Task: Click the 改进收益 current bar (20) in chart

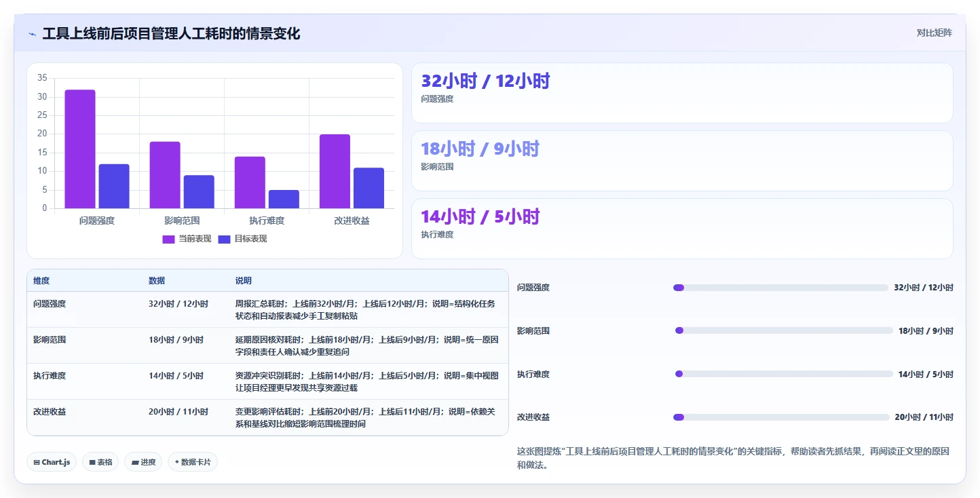Action: 335,171
